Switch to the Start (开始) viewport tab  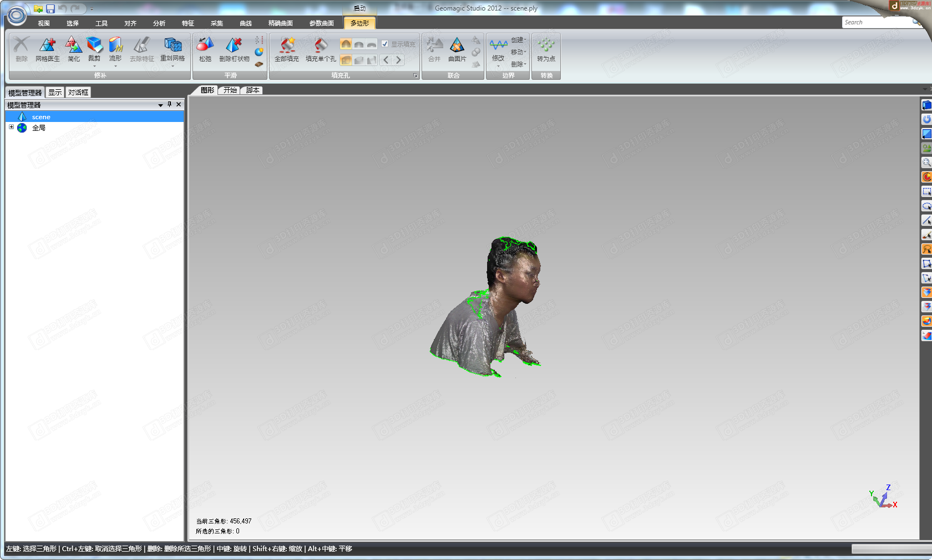[230, 90]
